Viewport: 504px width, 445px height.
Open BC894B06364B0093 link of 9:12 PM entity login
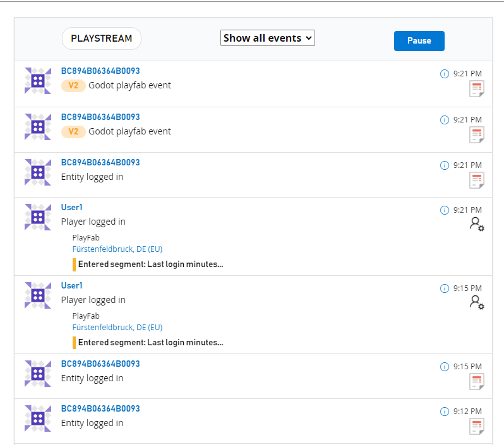coord(100,408)
